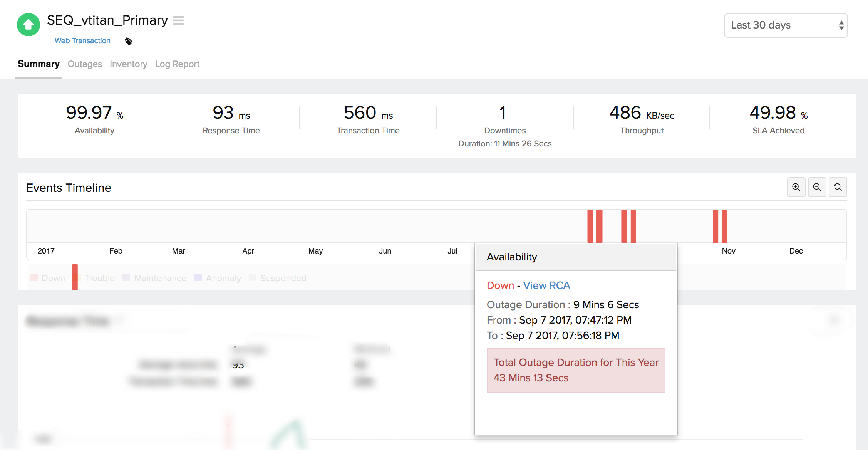Reset zoom on the Events Timeline
Image resolution: width=868 pixels, height=450 pixels.
[x=838, y=187]
